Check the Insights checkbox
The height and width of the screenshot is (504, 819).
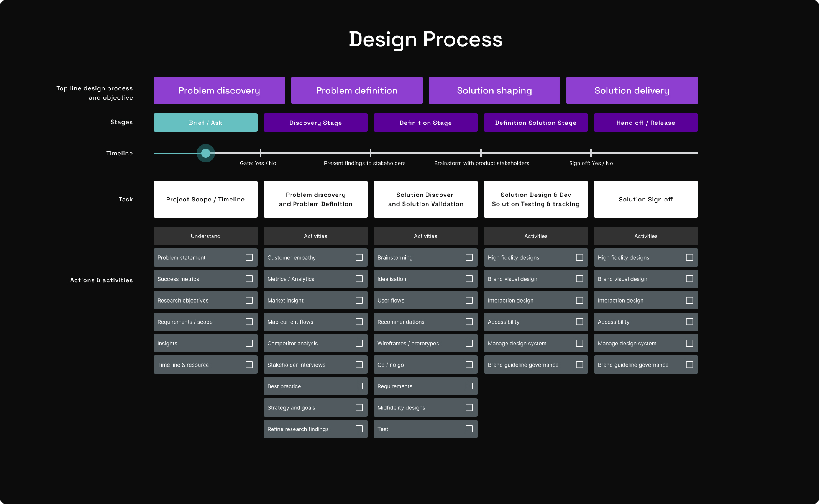tap(249, 343)
